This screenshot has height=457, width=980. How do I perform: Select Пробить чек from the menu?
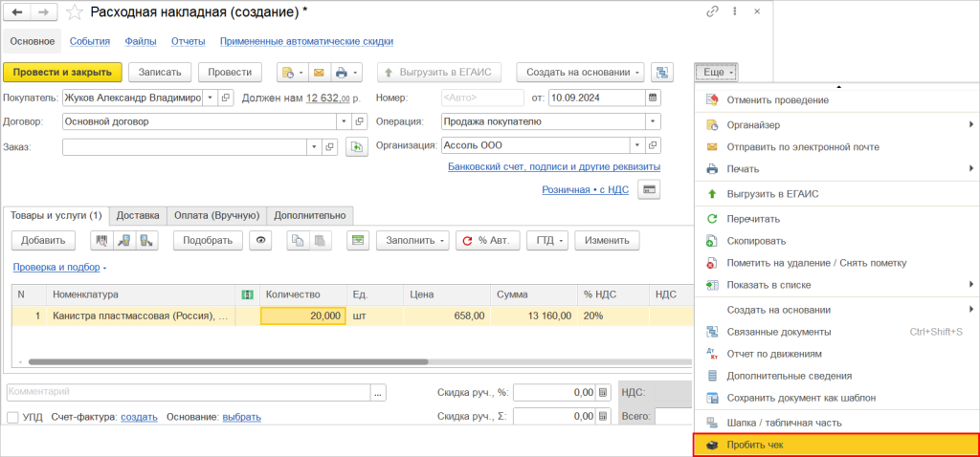(755, 446)
